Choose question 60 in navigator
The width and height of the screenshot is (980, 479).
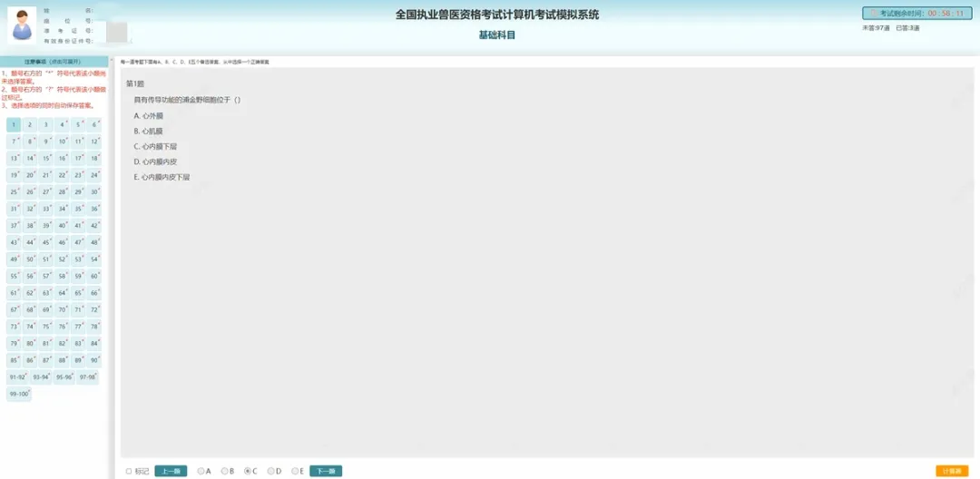94,276
